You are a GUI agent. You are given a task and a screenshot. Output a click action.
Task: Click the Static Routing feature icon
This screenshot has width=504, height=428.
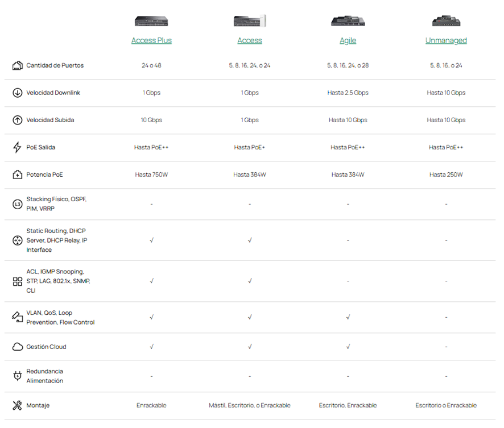click(17, 240)
